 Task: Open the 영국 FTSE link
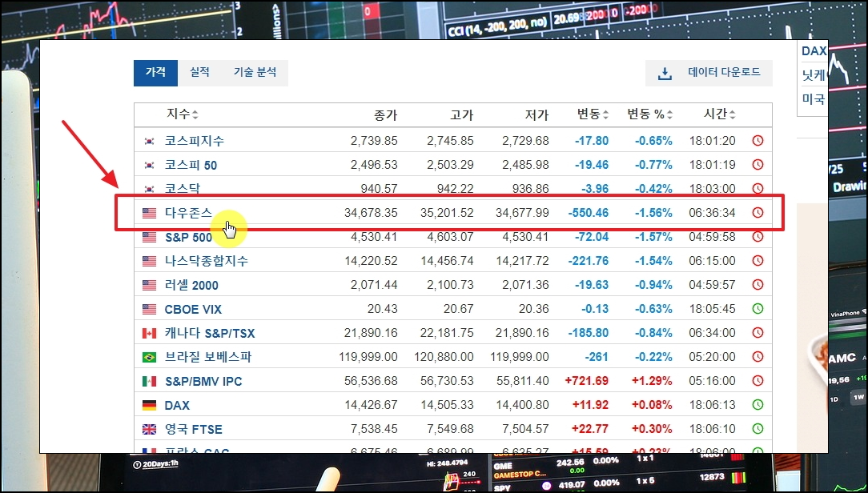[x=193, y=429]
